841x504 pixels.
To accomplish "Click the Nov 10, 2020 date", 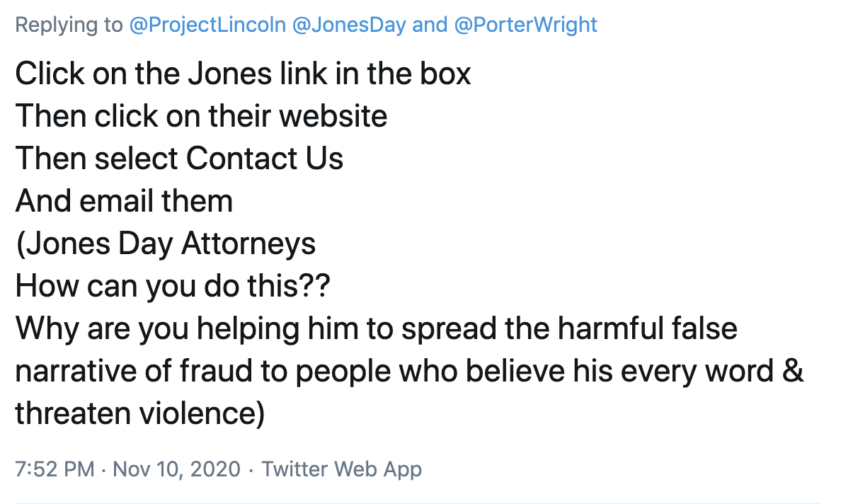I will 176,469.
